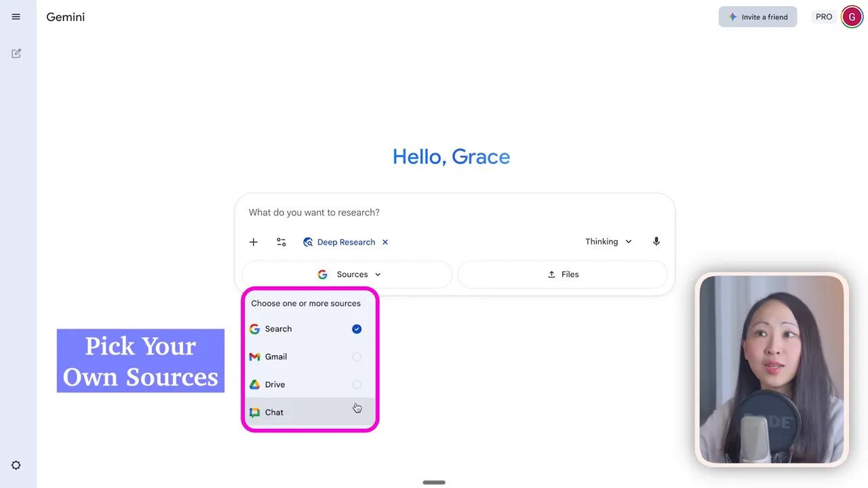Open the settings gear in the sidebar
Screen dimensions: 868x488
(x=16, y=465)
